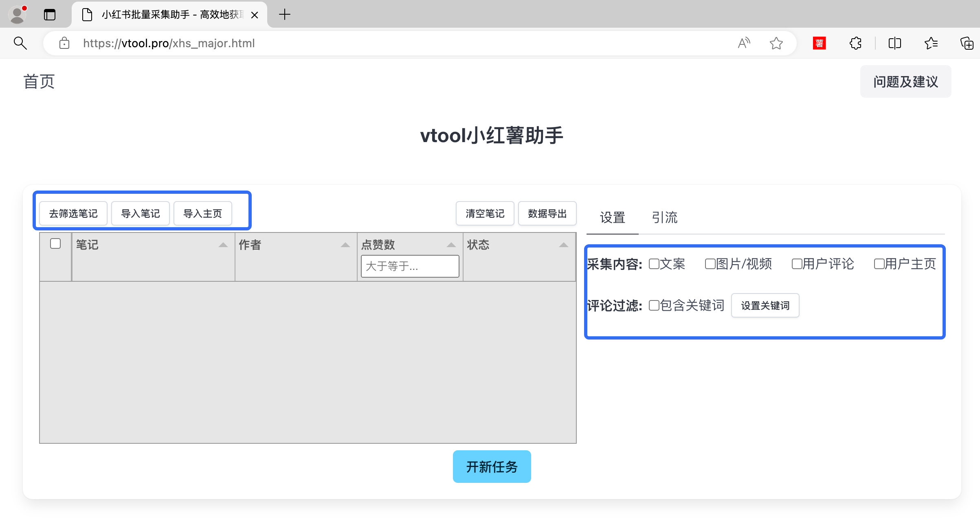This screenshot has height=526, width=980.
Task: Enable the 文案 checkbox
Action: 654,264
